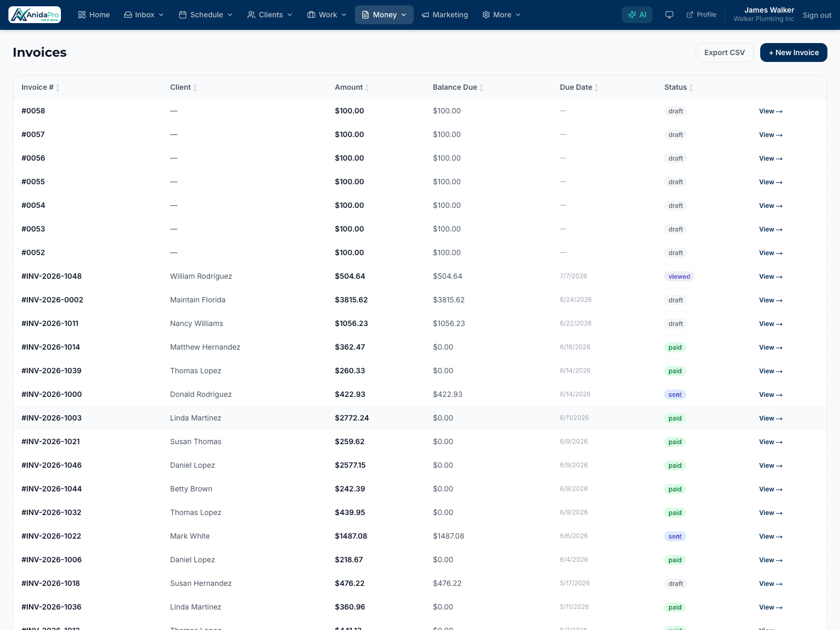Create a new invoice
This screenshot has height=630, width=840.
pos(794,52)
